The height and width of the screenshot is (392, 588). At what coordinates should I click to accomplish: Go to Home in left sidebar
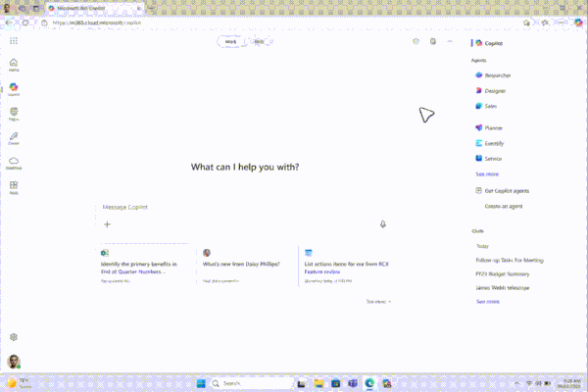point(14,65)
